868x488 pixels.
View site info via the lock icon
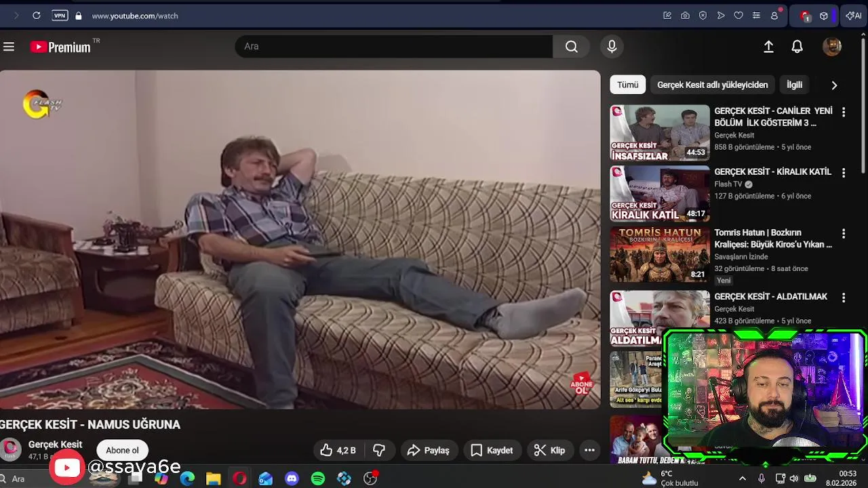click(x=79, y=16)
